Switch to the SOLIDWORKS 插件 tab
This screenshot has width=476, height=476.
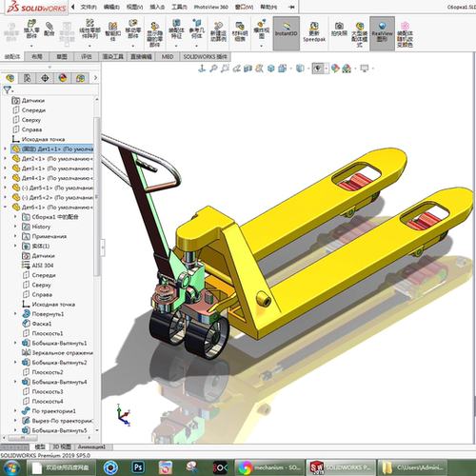[x=205, y=56]
